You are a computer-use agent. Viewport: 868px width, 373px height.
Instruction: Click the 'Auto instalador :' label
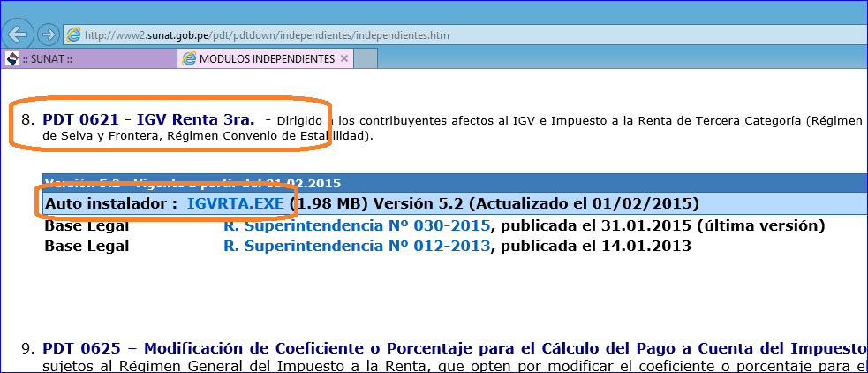[x=111, y=202]
